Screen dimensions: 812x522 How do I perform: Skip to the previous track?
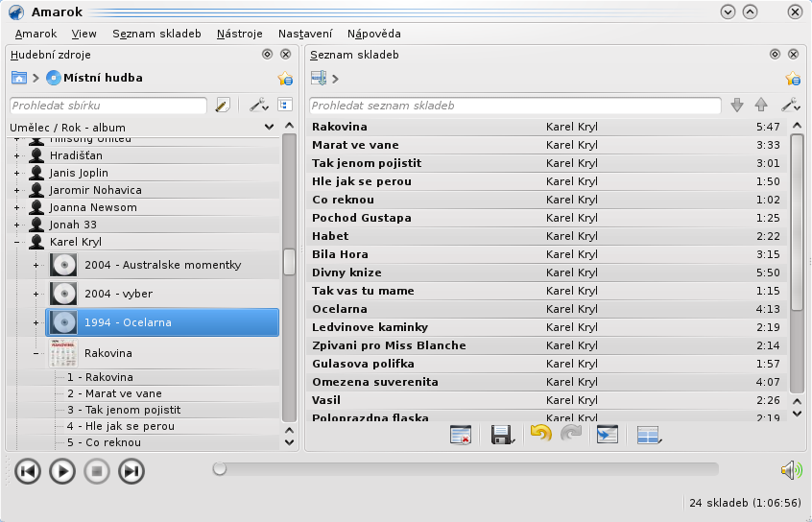point(28,471)
